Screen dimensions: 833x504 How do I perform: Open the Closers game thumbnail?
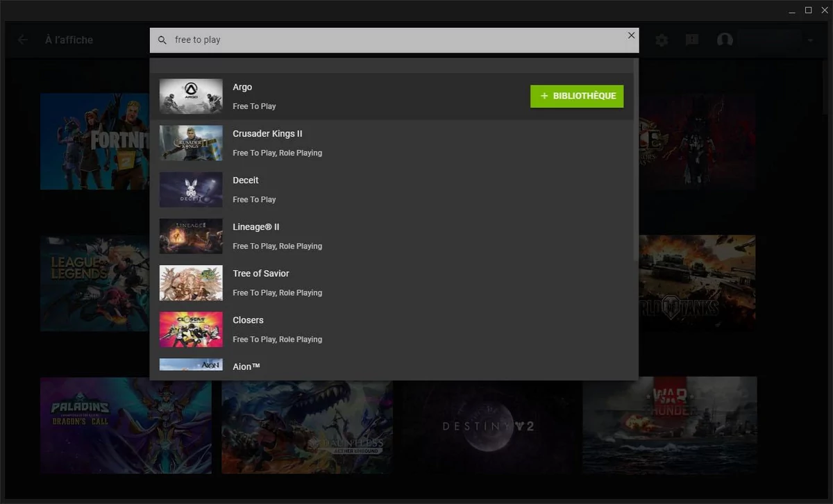(x=191, y=329)
